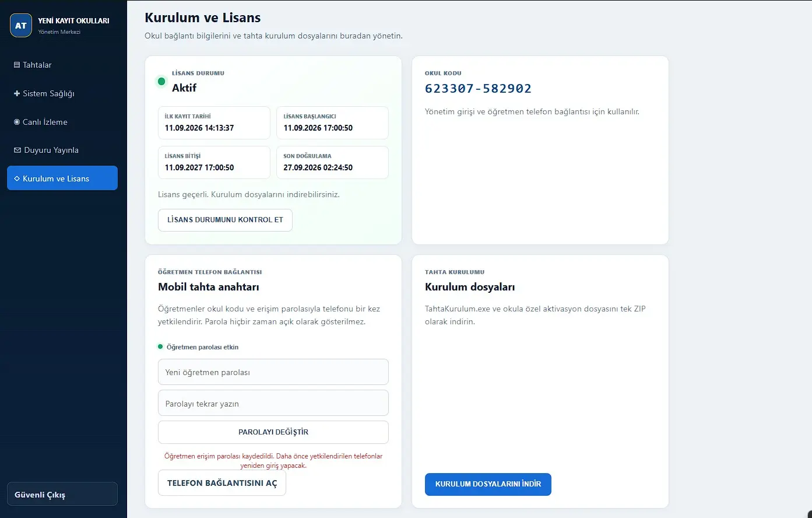The image size is (812, 518).
Task: Click the green license status indicator
Action: click(161, 81)
